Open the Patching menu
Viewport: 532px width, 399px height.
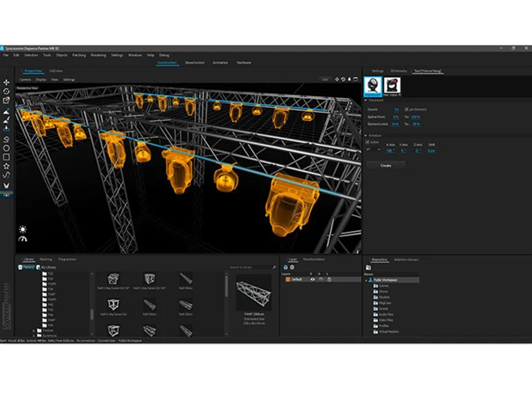point(79,55)
